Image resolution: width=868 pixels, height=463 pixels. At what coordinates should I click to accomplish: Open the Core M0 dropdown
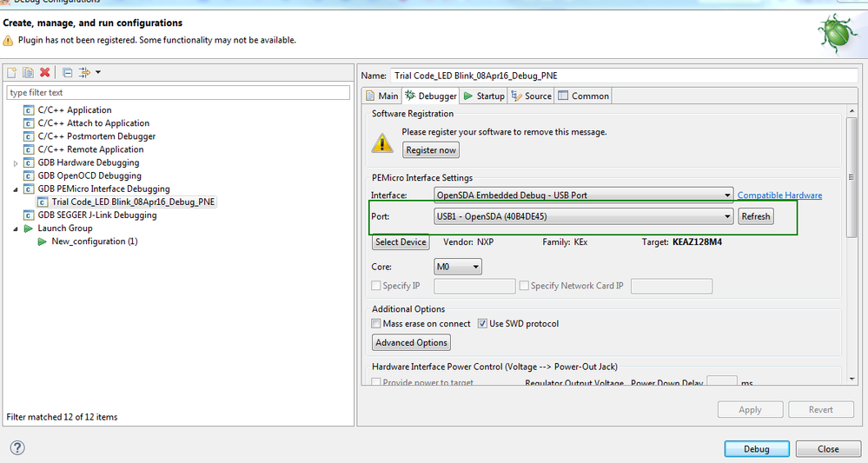[x=457, y=267]
